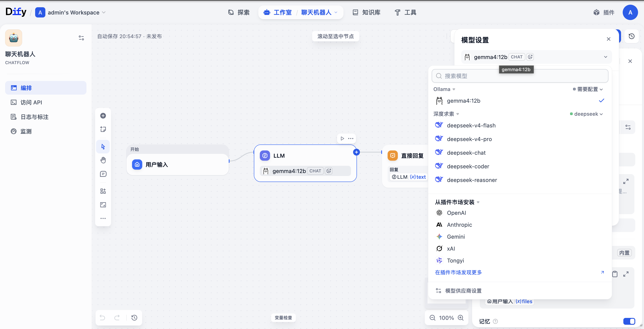Open 访问 API in the sidebar
The image size is (644, 329).
coord(46,102)
